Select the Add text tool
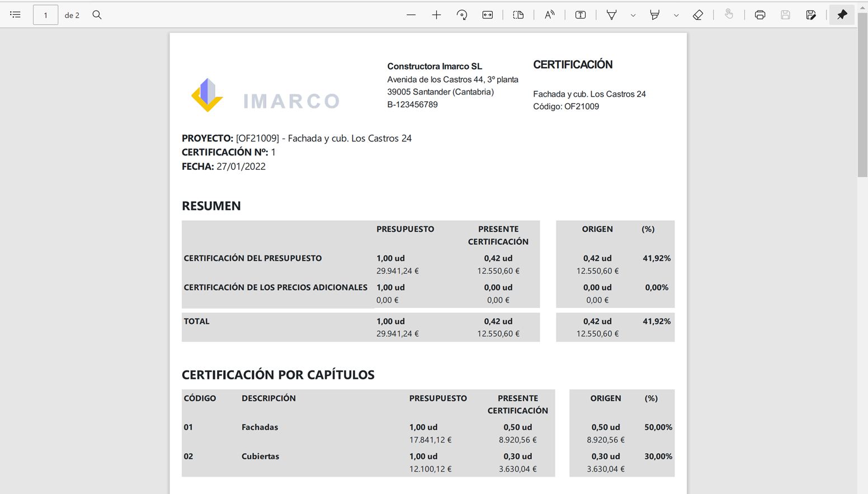Screen dimensions: 868x494 coord(581,15)
